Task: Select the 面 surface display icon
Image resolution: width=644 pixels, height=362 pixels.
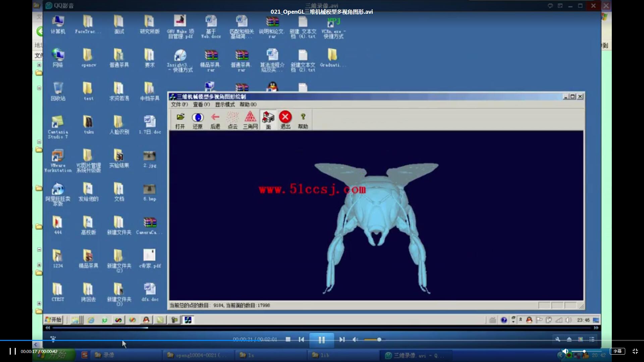Action: [268, 120]
